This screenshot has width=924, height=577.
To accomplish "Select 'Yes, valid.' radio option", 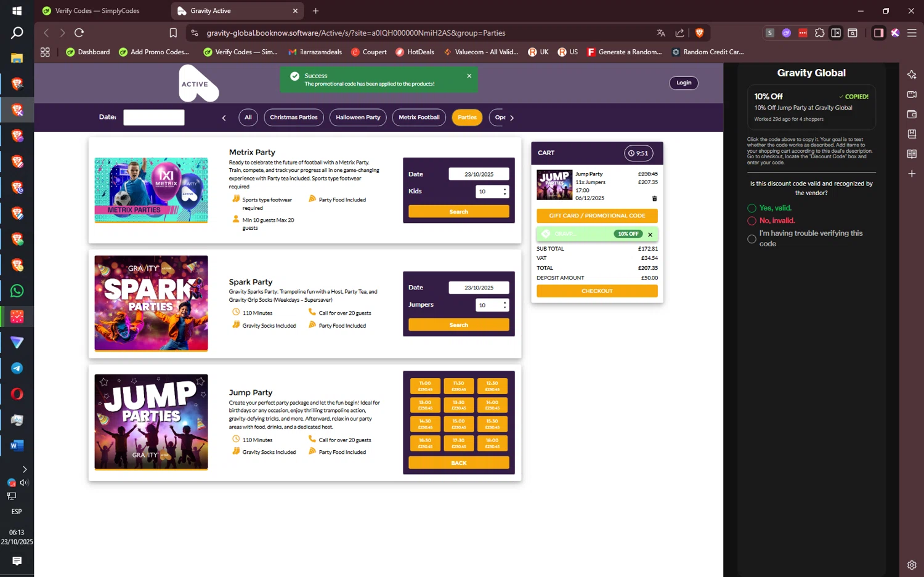I will pos(752,208).
